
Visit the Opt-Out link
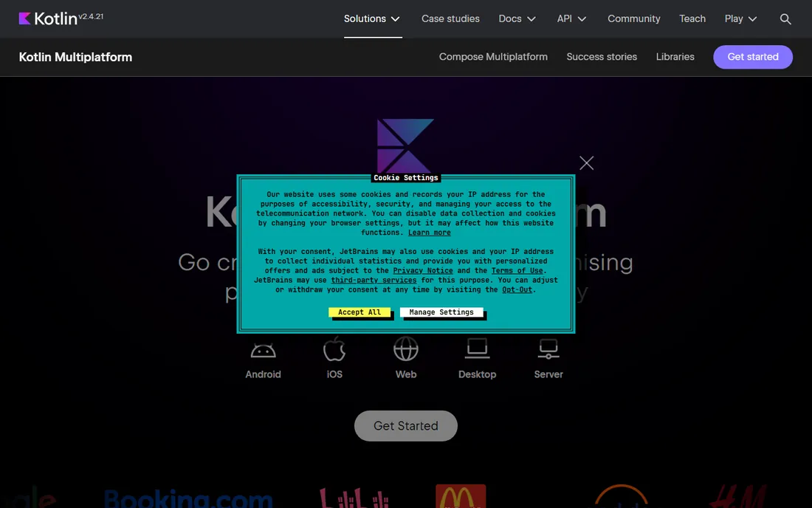point(517,289)
